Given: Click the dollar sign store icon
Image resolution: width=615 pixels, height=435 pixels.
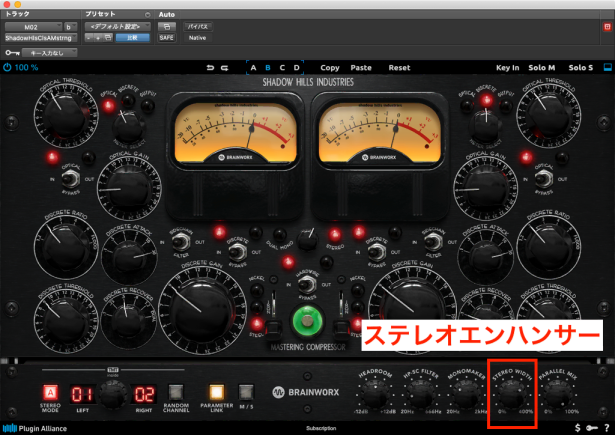Looking at the screenshot, I should coord(578,428).
